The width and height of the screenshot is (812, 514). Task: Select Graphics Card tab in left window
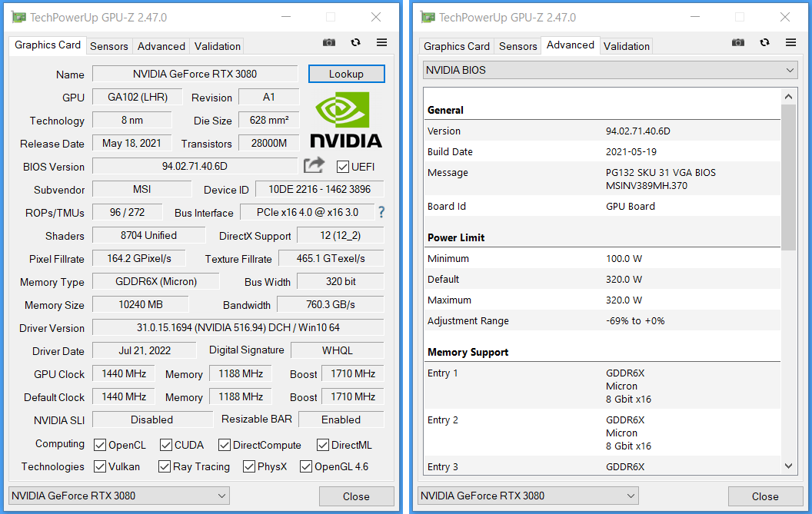pyautogui.click(x=47, y=45)
